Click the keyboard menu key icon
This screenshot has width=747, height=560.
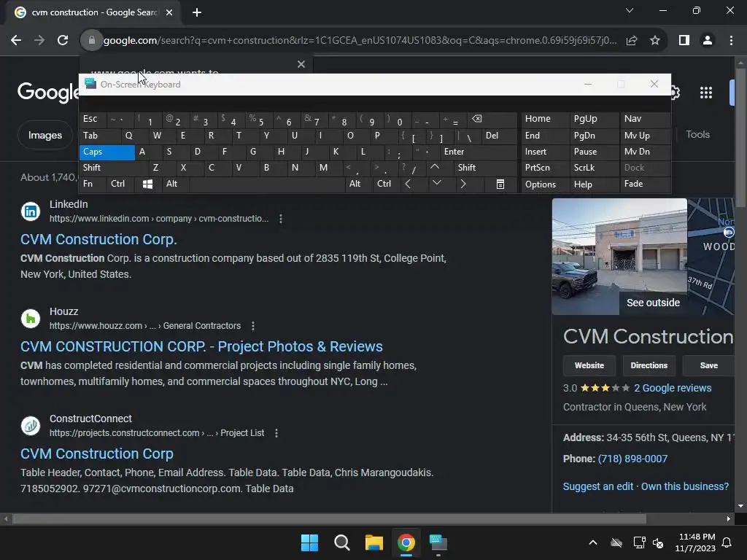click(x=500, y=184)
